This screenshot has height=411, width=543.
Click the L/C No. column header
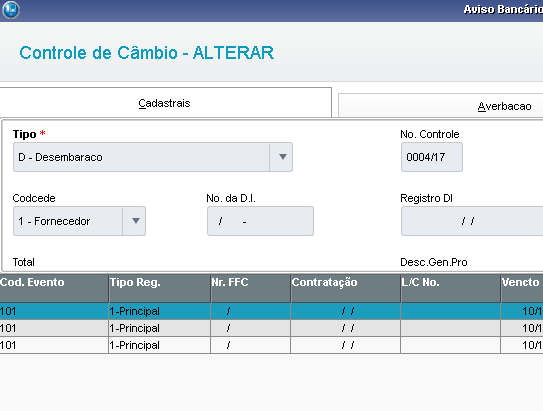(x=451, y=288)
